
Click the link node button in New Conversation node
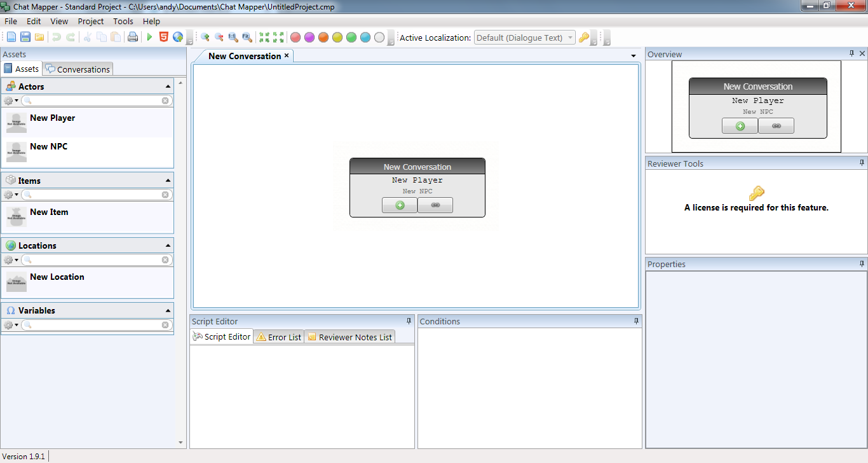coord(435,205)
